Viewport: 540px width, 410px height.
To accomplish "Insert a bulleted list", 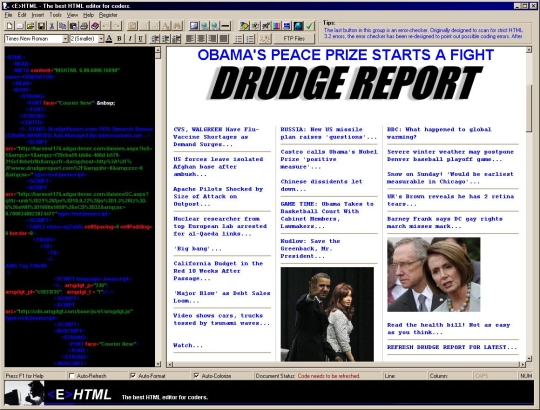I will tap(239, 39).
